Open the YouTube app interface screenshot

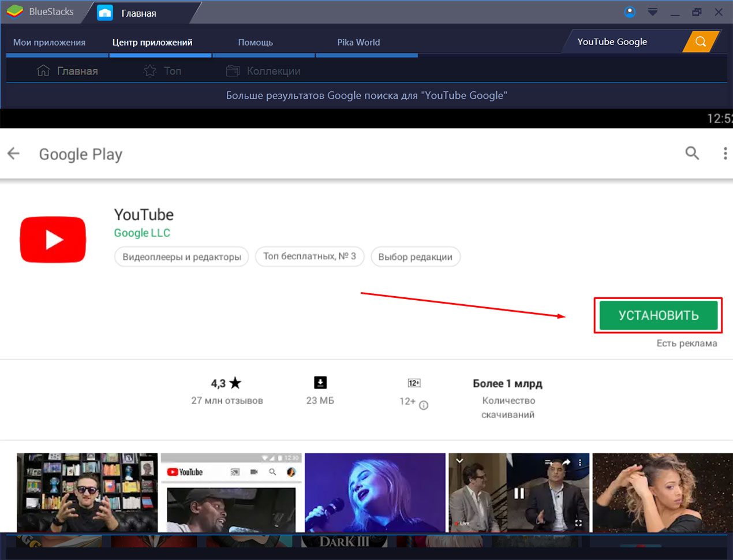point(231,492)
